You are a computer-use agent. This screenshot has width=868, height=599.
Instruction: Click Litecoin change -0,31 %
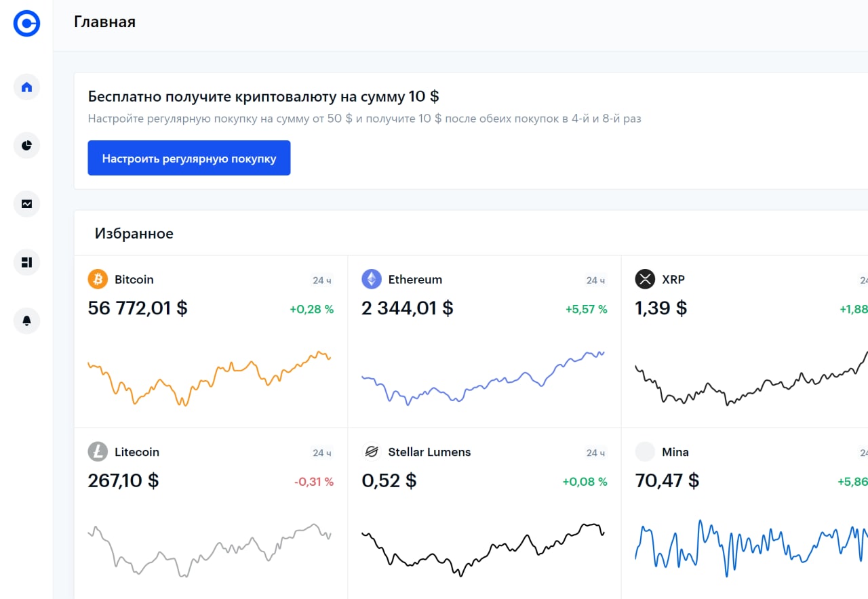(x=314, y=482)
